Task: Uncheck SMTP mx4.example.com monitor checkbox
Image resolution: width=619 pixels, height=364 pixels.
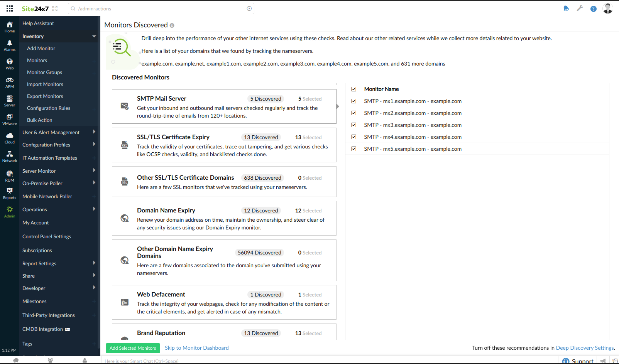Action: pyautogui.click(x=353, y=137)
